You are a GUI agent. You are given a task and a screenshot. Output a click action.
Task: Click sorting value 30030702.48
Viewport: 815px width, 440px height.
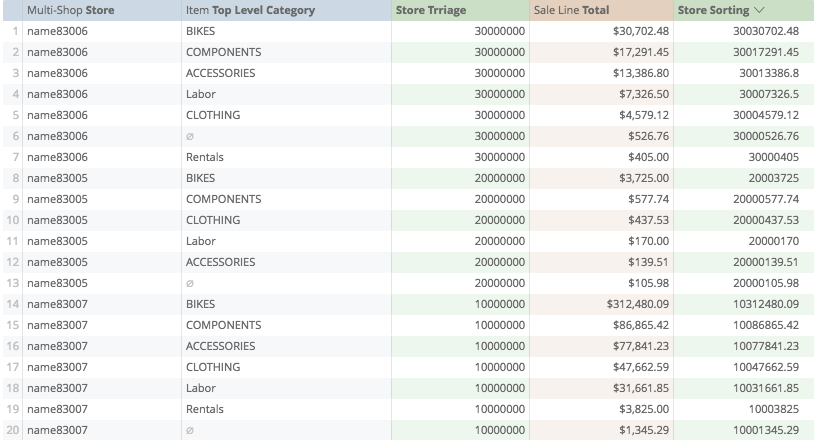click(x=766, y=31)
